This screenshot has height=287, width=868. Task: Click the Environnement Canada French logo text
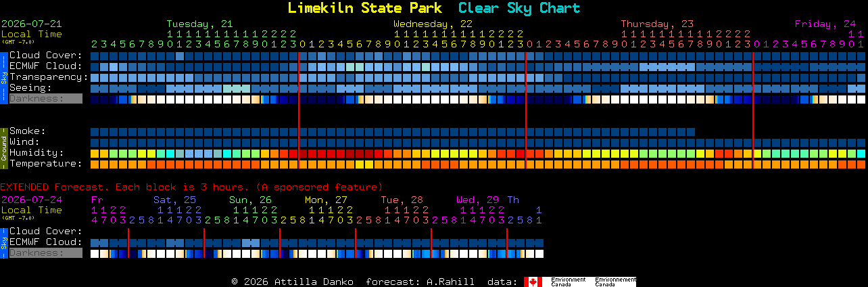point(615,282)
